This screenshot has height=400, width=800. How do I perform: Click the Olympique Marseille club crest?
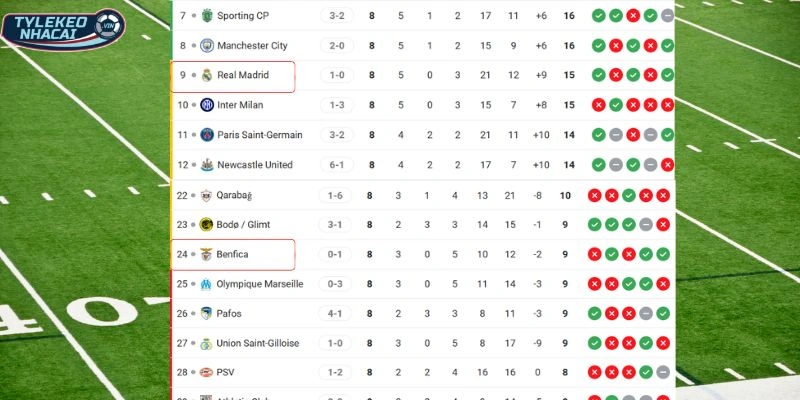click(x=207, y=284)
